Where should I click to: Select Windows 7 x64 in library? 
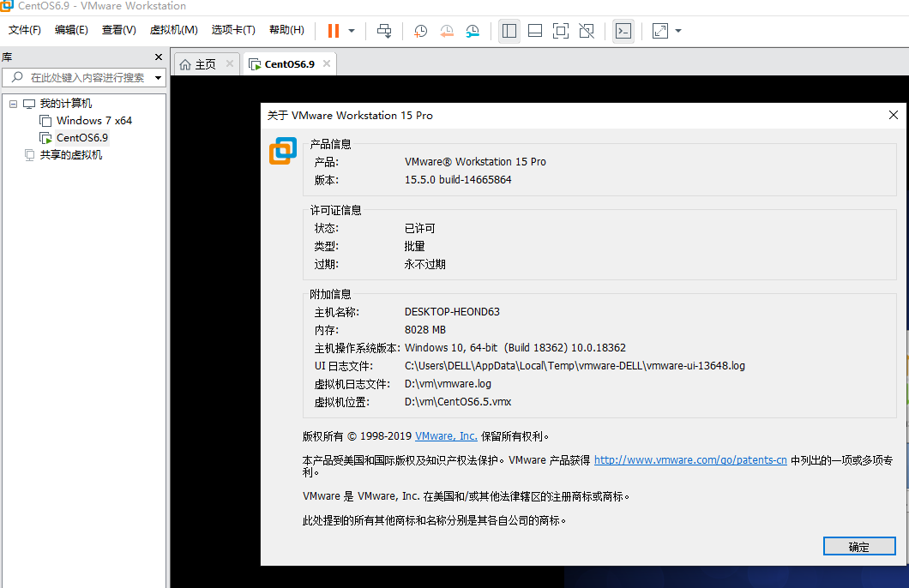(x=93, y=121)
